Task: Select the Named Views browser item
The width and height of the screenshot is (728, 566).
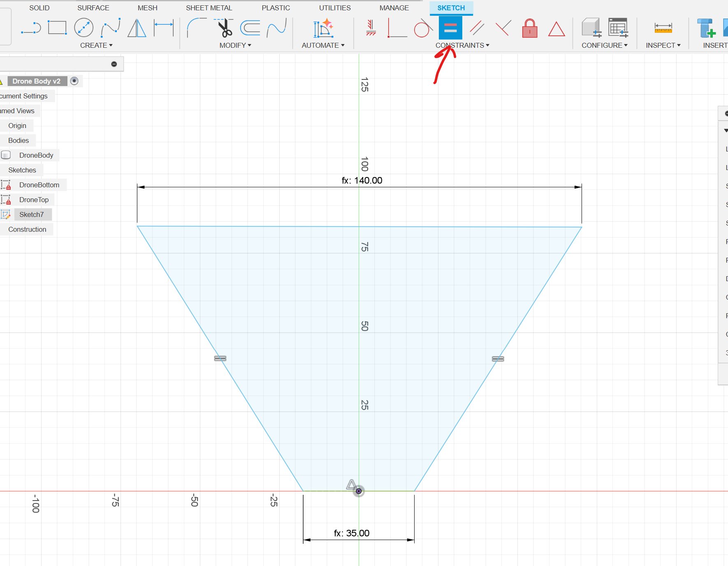Action: (x=17, y=111)
